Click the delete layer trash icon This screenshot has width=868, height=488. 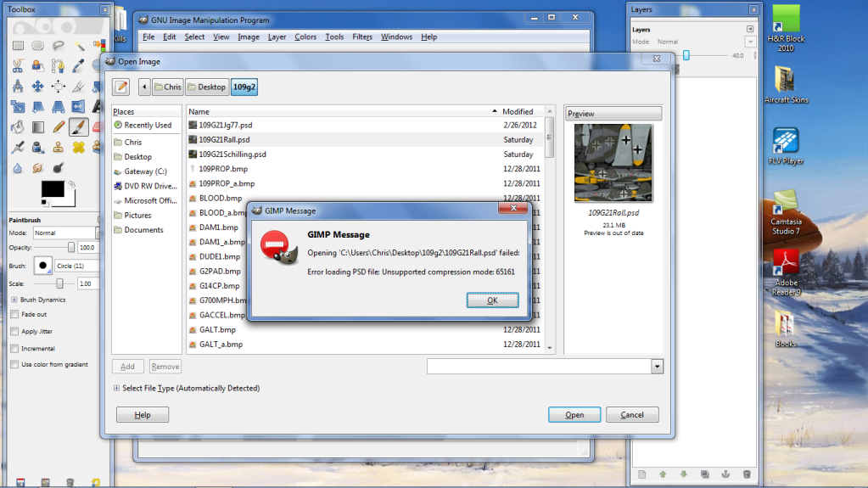[746, 474]
